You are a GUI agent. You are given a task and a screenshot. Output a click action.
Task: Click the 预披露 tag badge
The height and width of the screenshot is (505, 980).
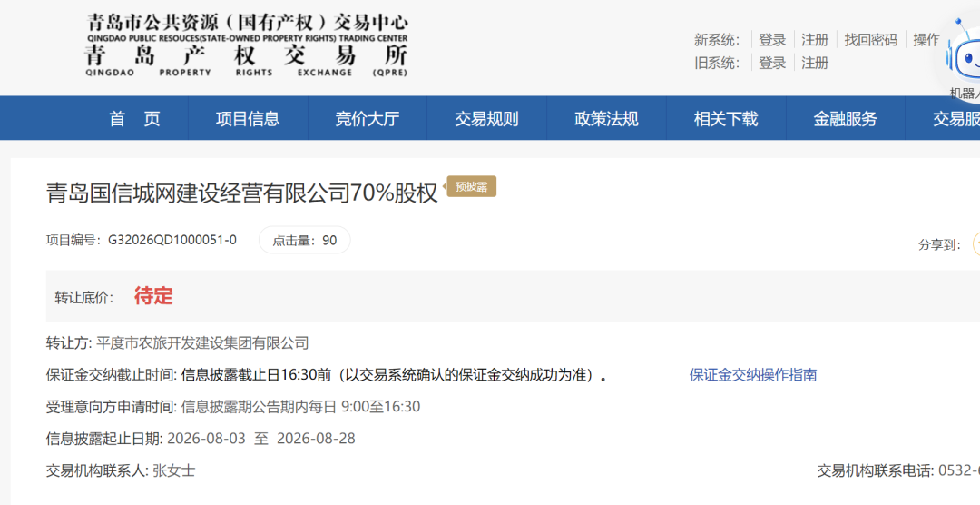471,186
